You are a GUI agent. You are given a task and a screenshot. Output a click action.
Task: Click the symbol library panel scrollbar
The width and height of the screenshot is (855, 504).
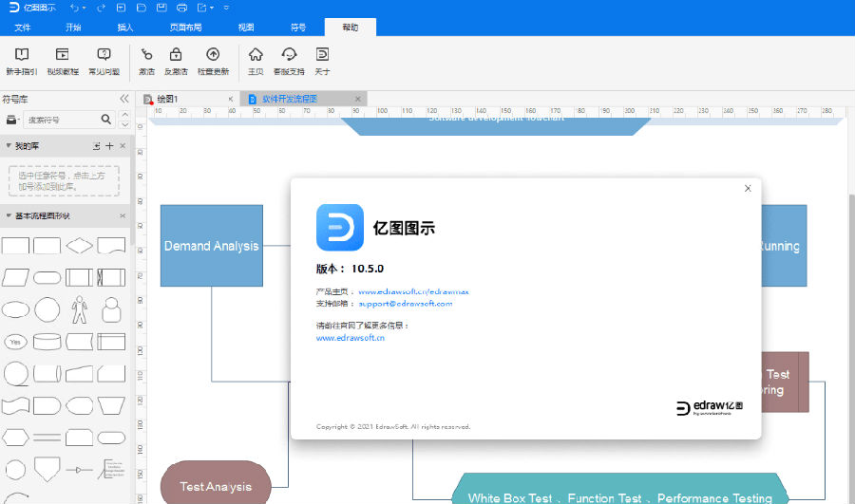[132, 191]
